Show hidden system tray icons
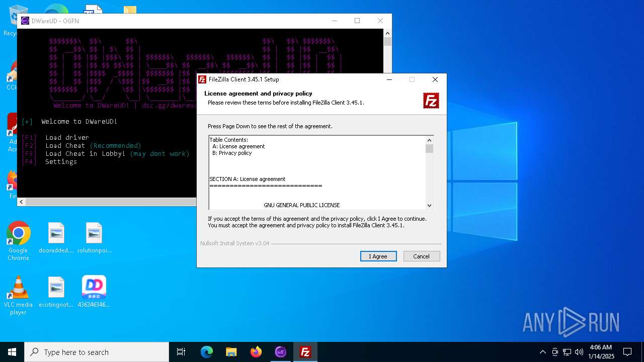 pos(542,352)
